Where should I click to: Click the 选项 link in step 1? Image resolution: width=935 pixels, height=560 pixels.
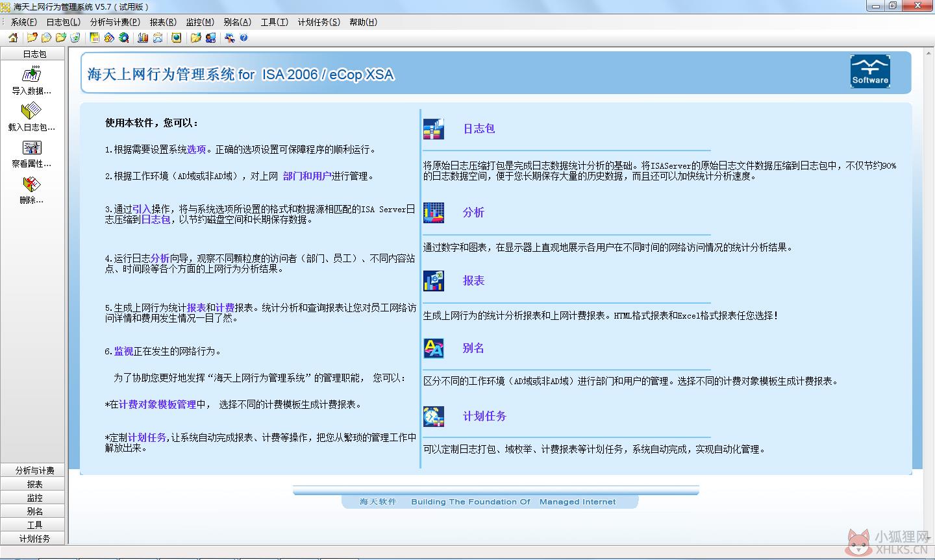click(x=197, y=149)
